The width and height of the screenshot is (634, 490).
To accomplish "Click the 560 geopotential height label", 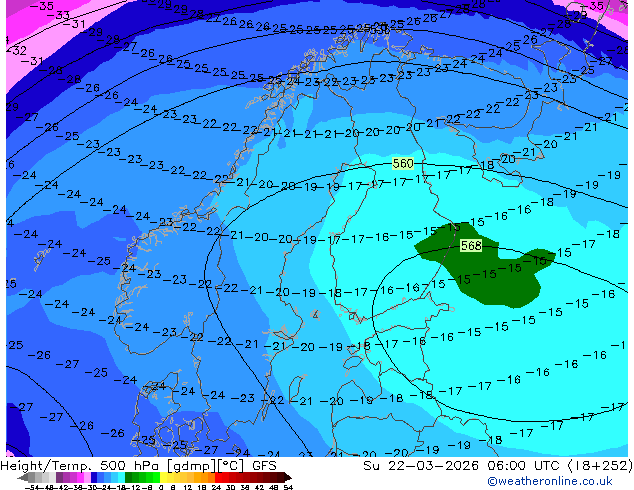I will click(403, 163).
